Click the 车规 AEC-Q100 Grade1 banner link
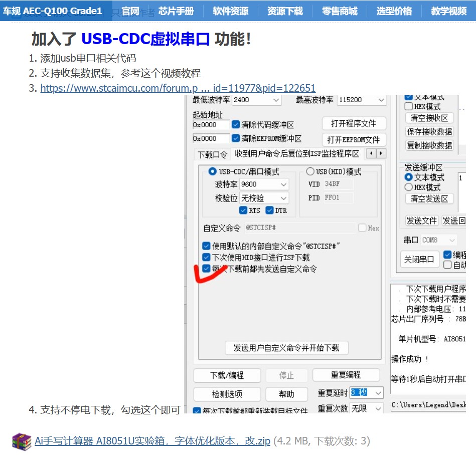This screenshot has width=476, height=456. [x=52, y=11]
